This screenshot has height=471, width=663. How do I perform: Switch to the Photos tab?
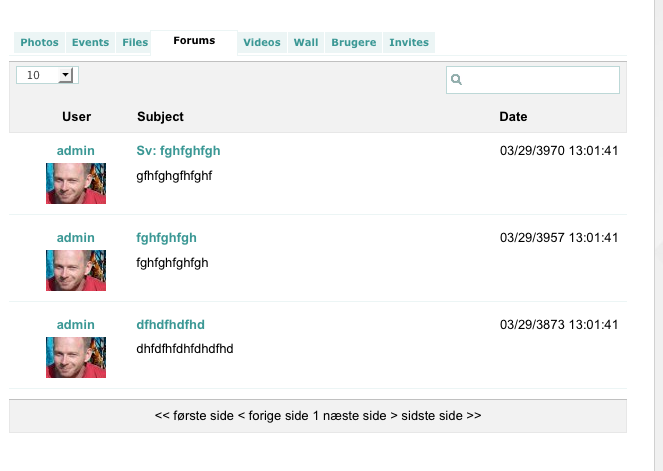pos(39,43)
